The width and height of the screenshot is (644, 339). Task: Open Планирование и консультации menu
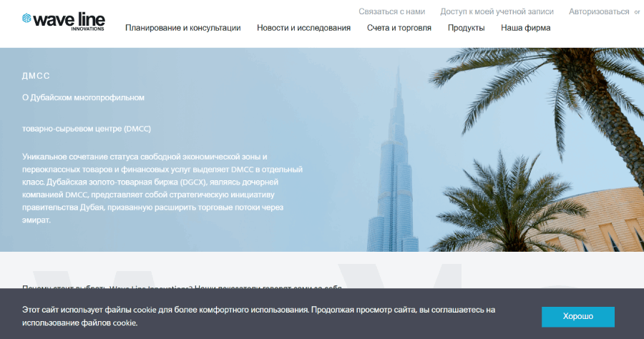pyautogui.click(x=182, y=28)
